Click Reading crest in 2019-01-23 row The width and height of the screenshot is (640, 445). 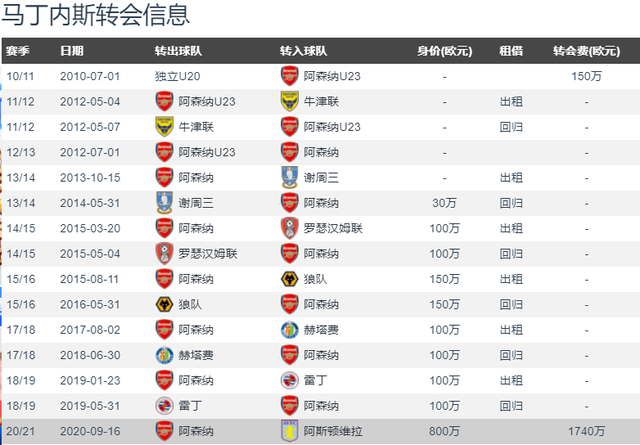pyautogui.click(x=289, y=380)
